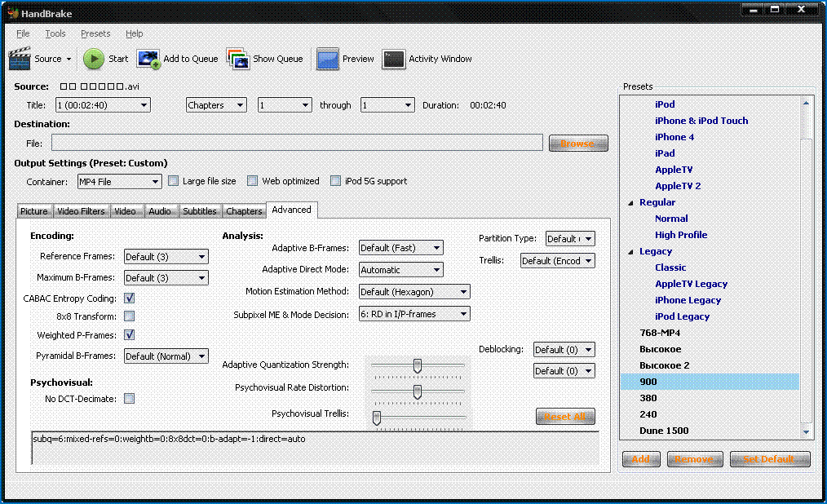The width and height of the screenshot is (827, 504).
Task: Open the Title dropdown
Action: 103,105
